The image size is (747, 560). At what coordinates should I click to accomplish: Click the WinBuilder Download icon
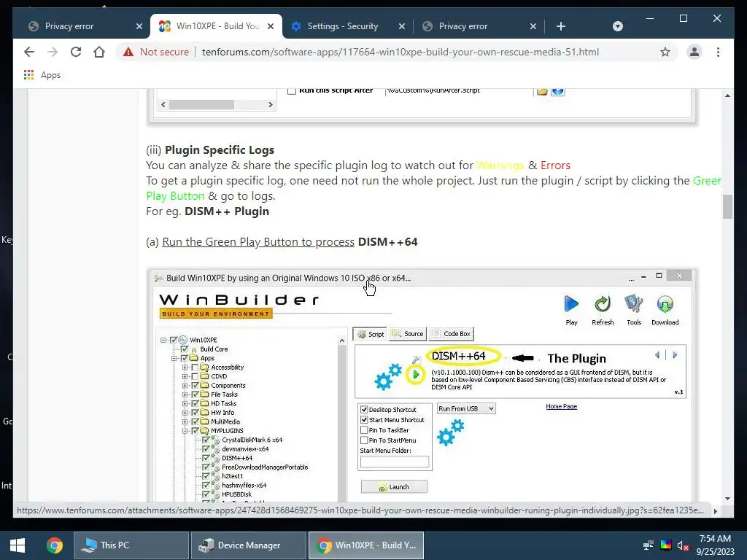(665, 309)
